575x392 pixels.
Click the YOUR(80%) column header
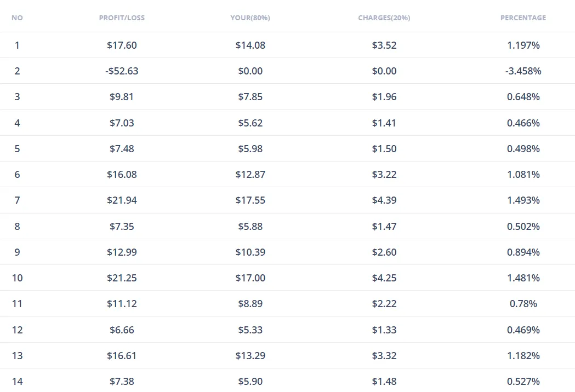pyautogui.click(x=250, y=18)
